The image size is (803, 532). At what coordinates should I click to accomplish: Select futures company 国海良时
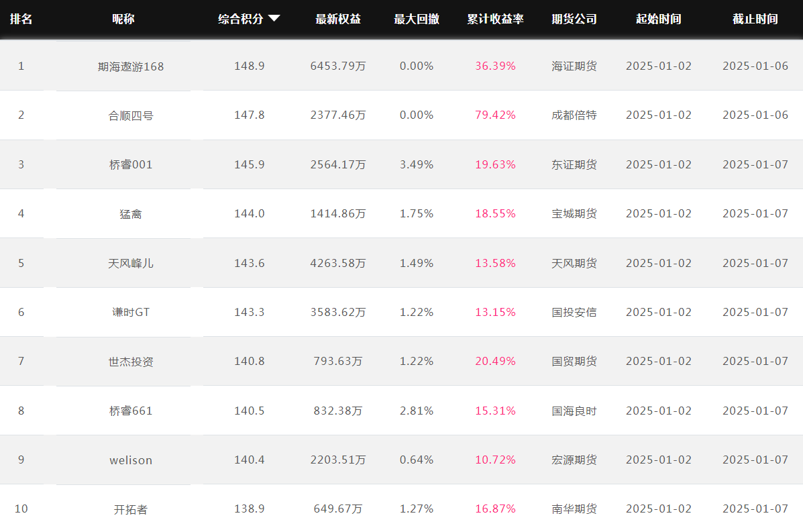[574, 411]
